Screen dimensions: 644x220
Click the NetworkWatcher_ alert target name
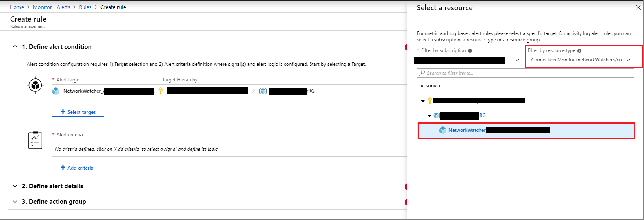pyautogui.click(x=84, y=91)
